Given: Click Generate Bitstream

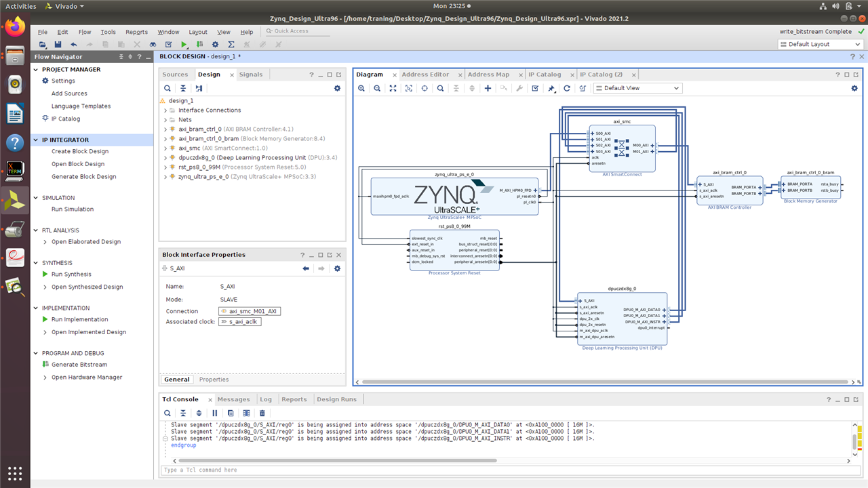Looking at the screenshot, I should pyautogui.click(x=79, y=365).
